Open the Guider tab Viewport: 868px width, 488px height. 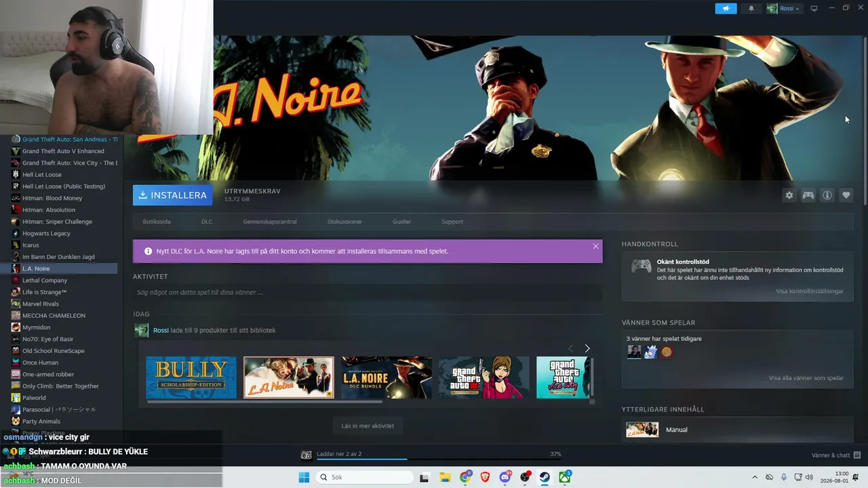pos(401,222)
